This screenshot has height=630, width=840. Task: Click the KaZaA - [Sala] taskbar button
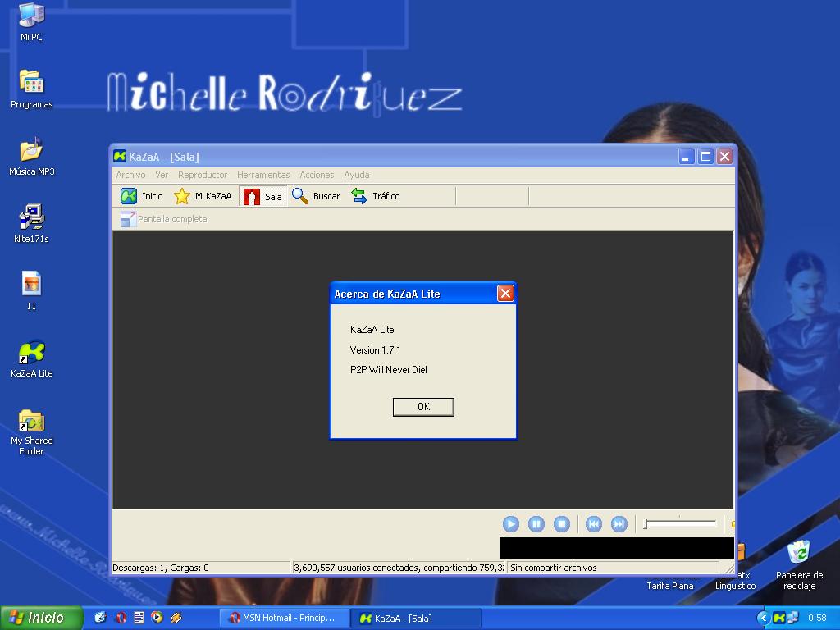(x=416, y=619)
